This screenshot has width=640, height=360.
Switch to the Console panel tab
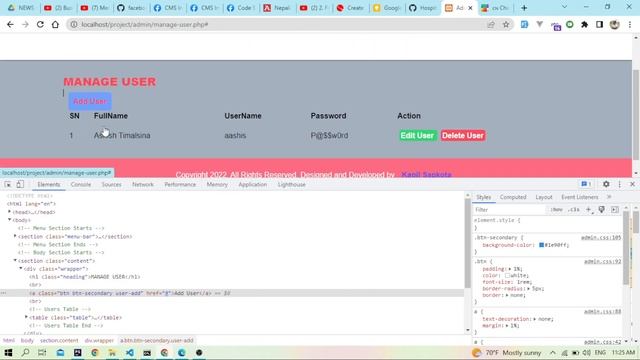click(x=81, y=184)
